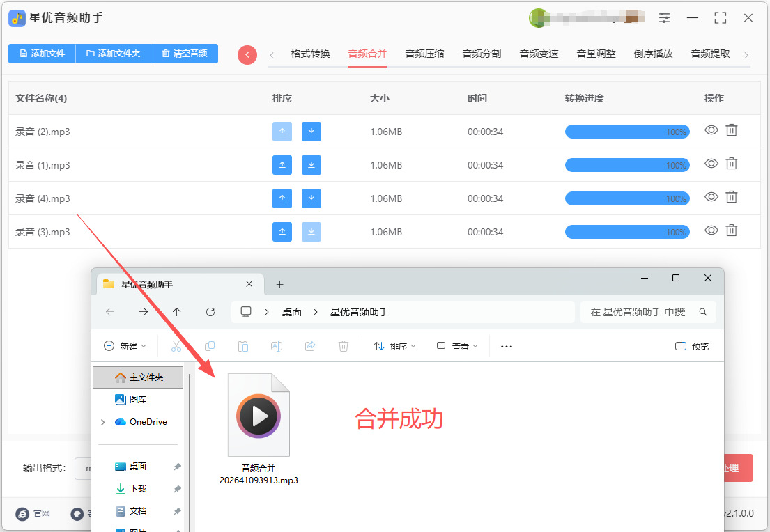Open 文档 in Explorer quick access

pos(138,511)
